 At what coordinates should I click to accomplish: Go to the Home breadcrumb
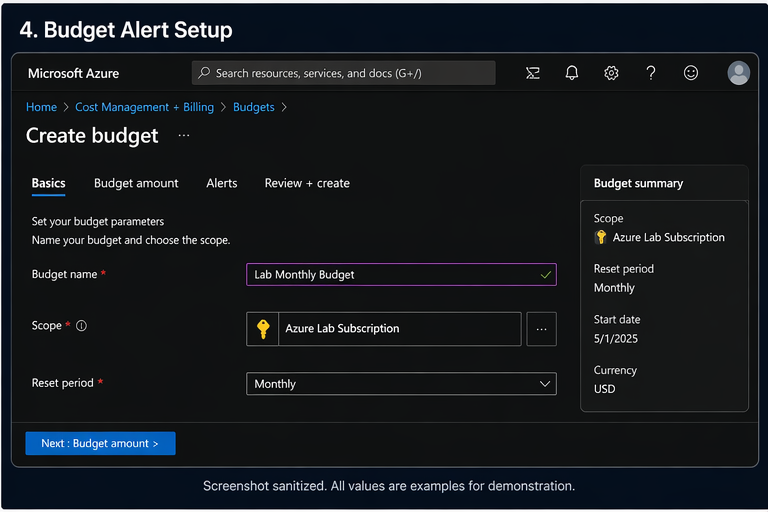42,107
